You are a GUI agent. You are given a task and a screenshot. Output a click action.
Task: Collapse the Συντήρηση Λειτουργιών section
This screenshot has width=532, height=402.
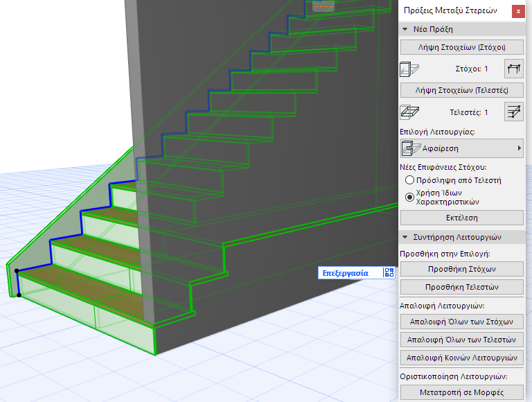point(405,237)
